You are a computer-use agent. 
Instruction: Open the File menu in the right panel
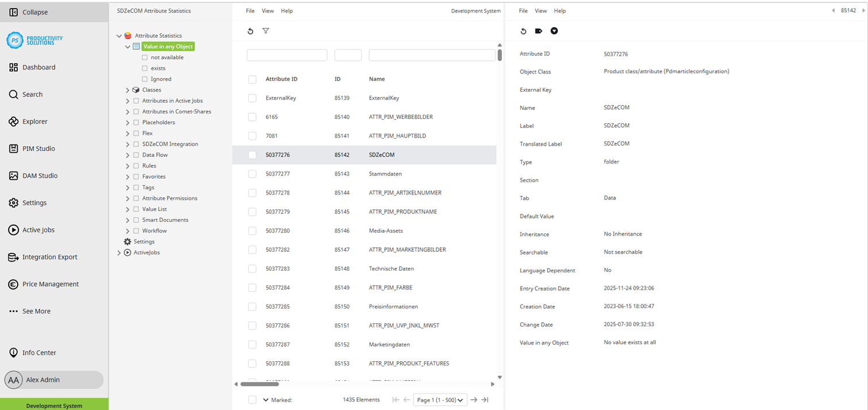click(x=522, y=10)
